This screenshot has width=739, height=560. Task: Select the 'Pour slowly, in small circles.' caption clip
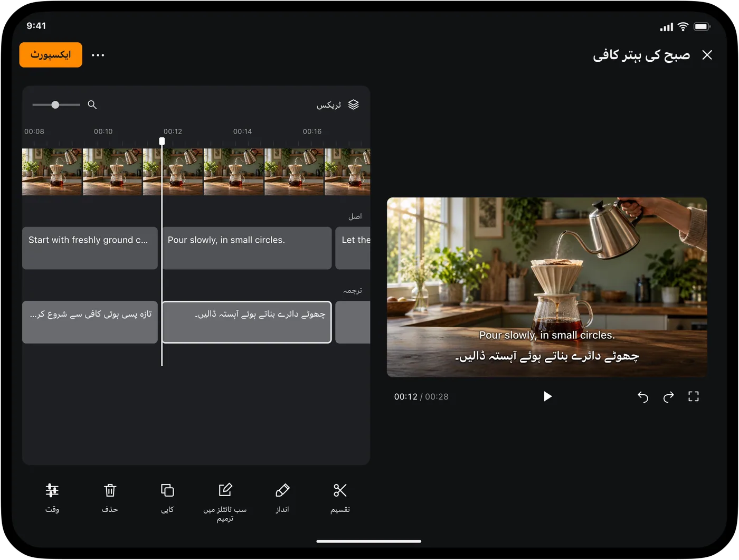(x=247, y=248)
